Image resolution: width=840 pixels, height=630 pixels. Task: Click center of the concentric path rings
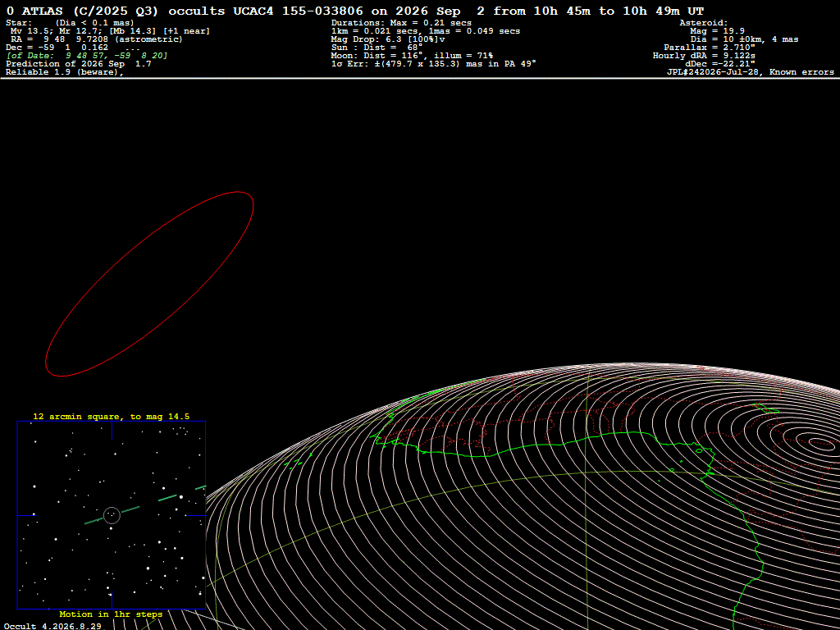click(819, 442)
